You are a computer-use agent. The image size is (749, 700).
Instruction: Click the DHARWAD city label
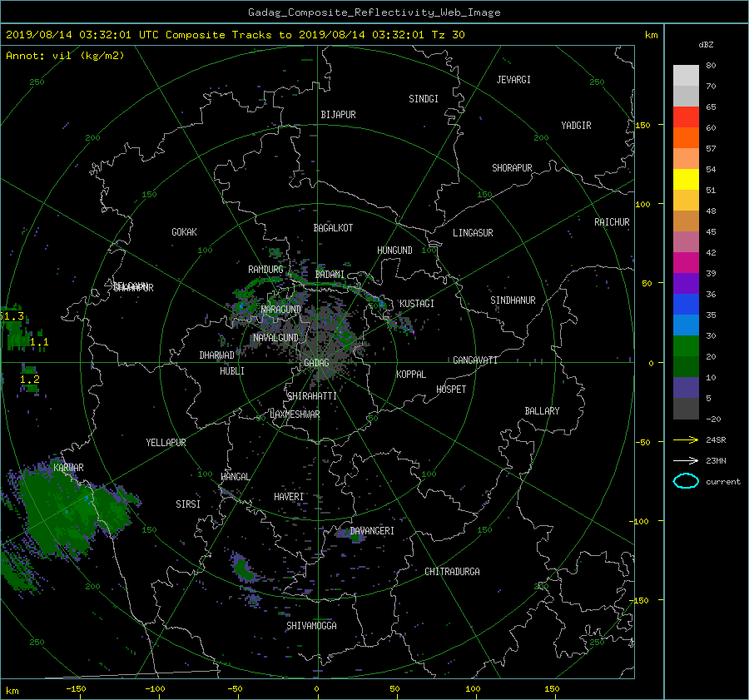coord(217,355)
